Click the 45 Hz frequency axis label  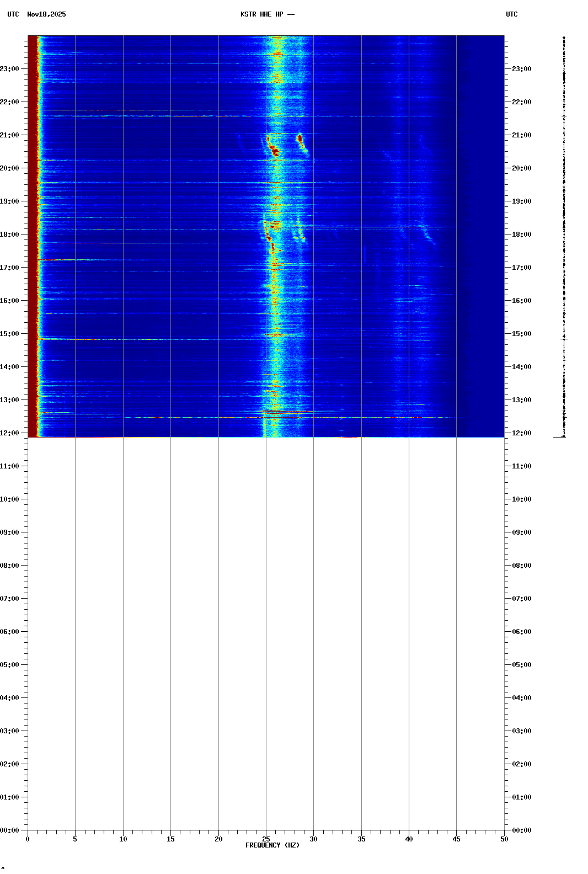(456, 839)
